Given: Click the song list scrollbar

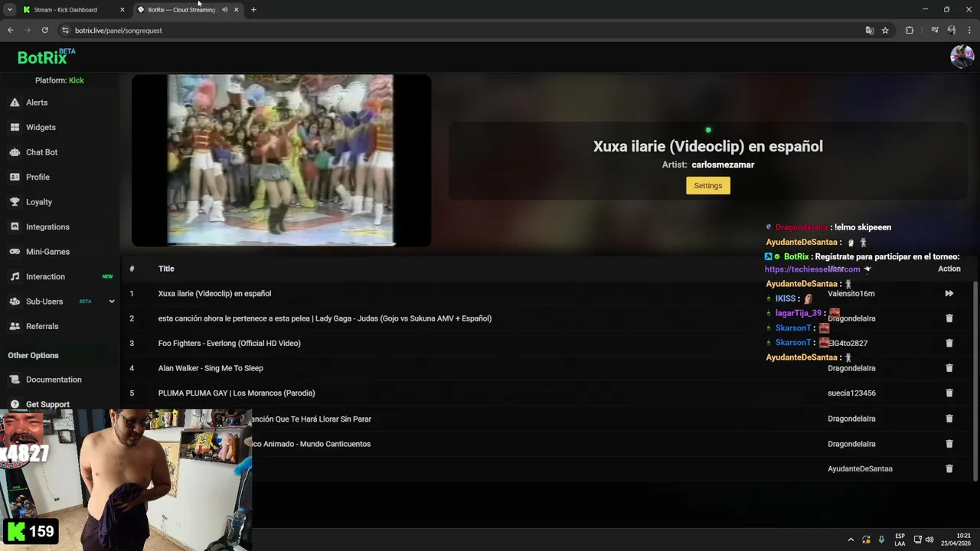Looking at the screenshot, I should pyautogui.click(x=975, y=380).
